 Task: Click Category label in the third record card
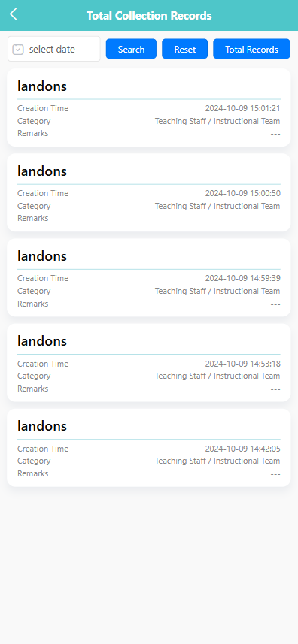point(34,291)
